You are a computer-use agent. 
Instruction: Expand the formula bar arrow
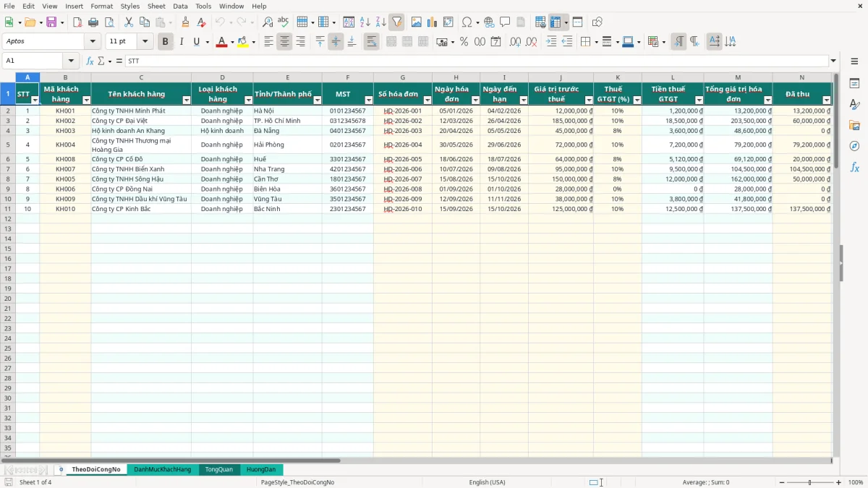[833, 61]
